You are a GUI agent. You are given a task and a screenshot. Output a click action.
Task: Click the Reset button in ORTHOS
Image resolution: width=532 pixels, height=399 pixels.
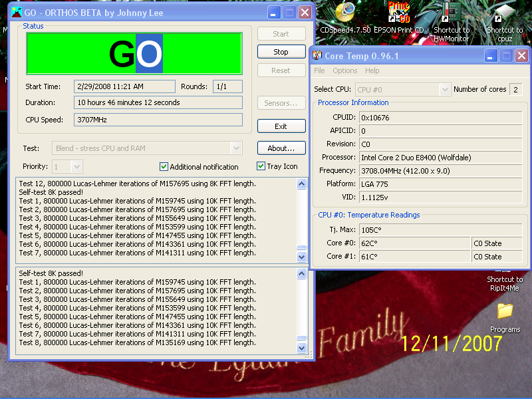coord(281,70)
